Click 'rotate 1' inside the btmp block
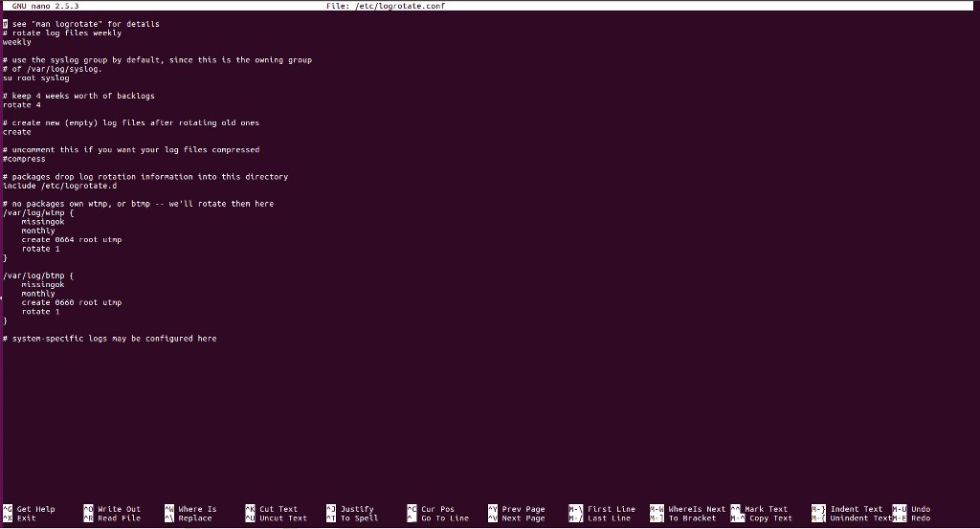 click(40, 312)
